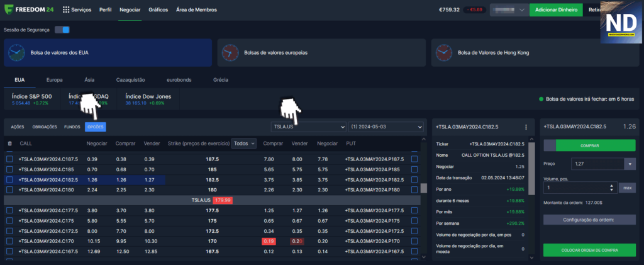This screenshot has width=644, height=265.
Task: Open the account selector dropdown in the header
Action: pos(509,10)
